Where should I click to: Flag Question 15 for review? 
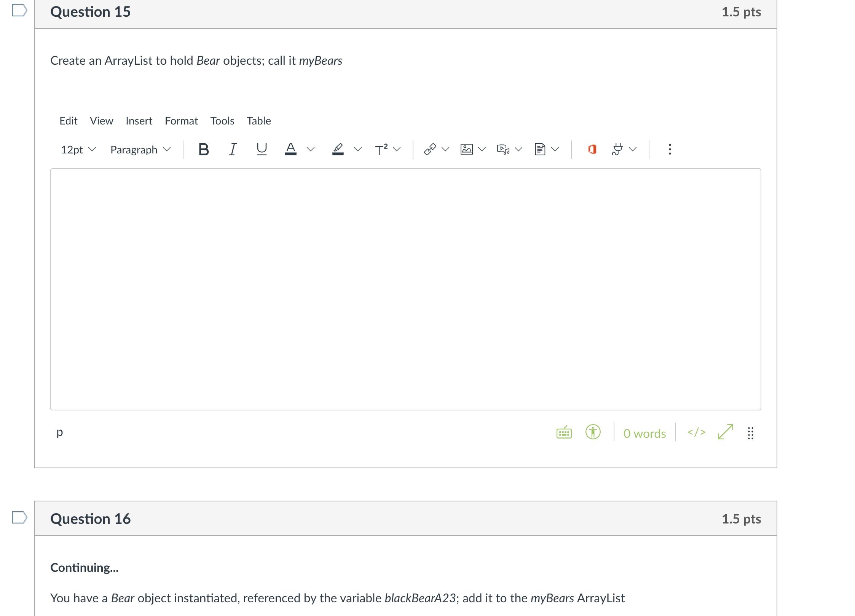pyautogui.click(x=19, y=10)
